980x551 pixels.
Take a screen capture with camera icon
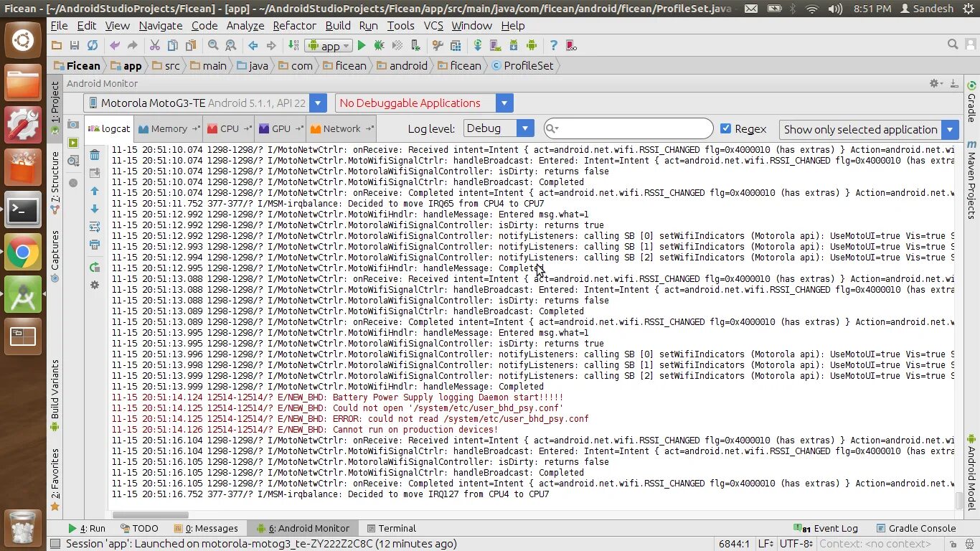(x=73, y=124)
